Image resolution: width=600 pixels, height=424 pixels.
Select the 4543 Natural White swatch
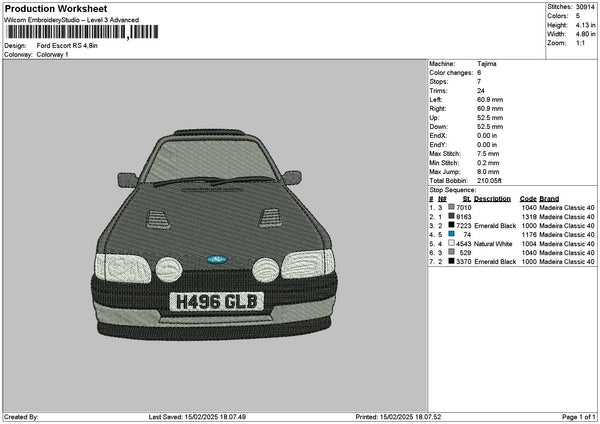pos(451,244)
